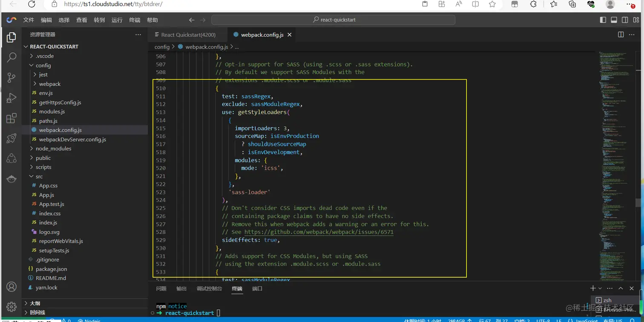Toggle primary side bar layout icon
This screenshot has height=322, width=644.
point(603,20)
